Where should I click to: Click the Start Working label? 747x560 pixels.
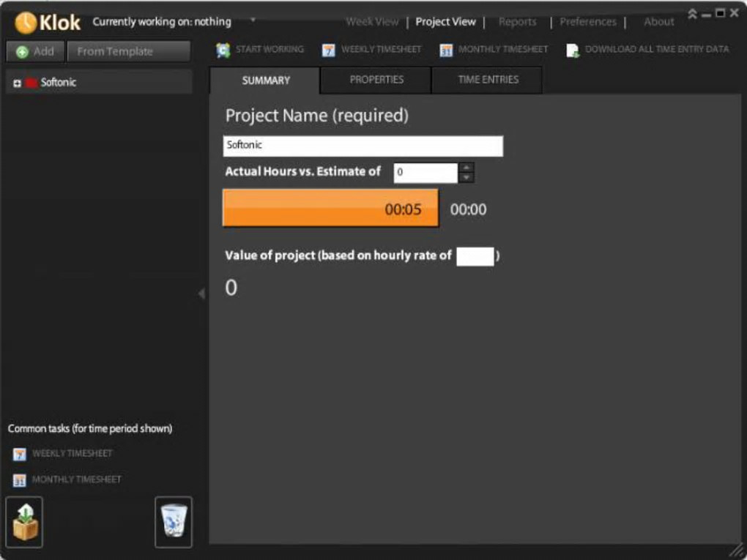pos(270,49)
